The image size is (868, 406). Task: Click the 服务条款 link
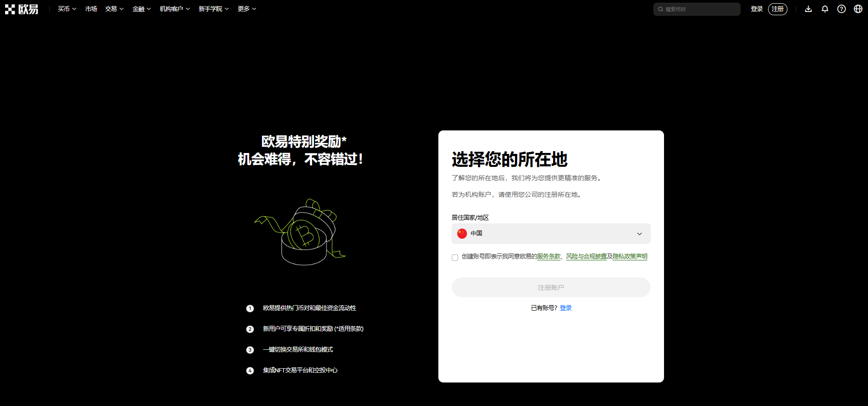[x=549, y=257]
